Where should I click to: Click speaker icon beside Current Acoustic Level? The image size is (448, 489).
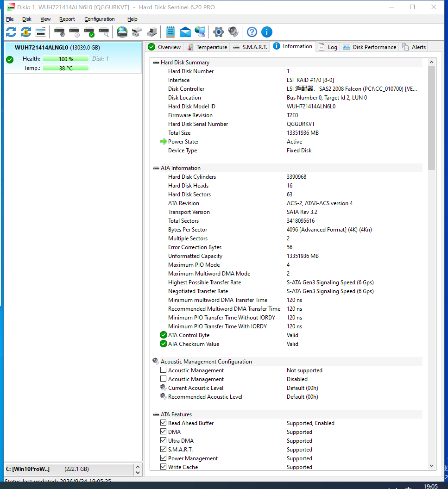(x=163, y=388)
